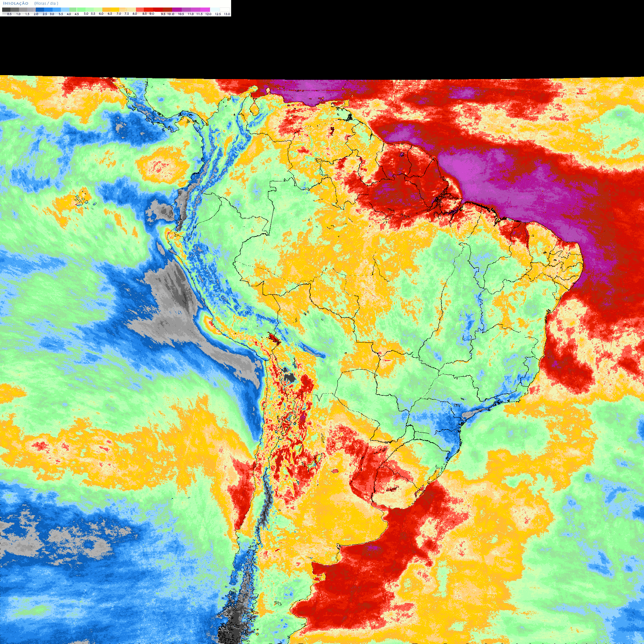Select the bright yellow legend swatch
Screen dimensions: 644x644
point(115,10)
